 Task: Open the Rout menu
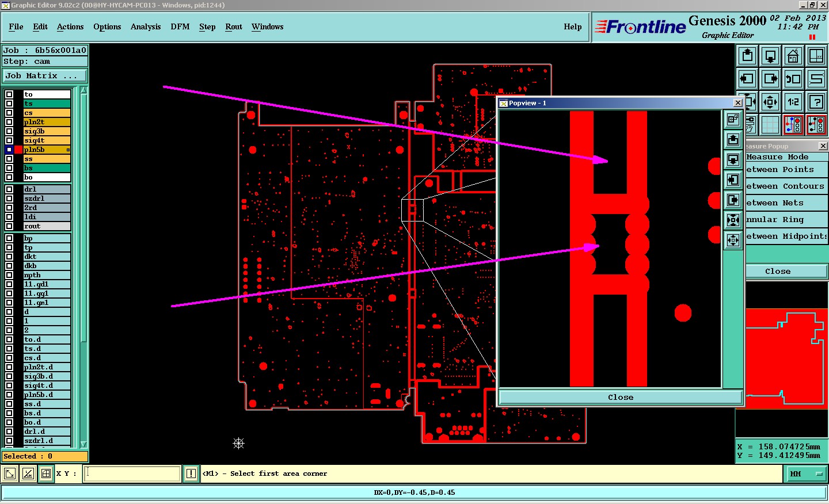point(234,26)
